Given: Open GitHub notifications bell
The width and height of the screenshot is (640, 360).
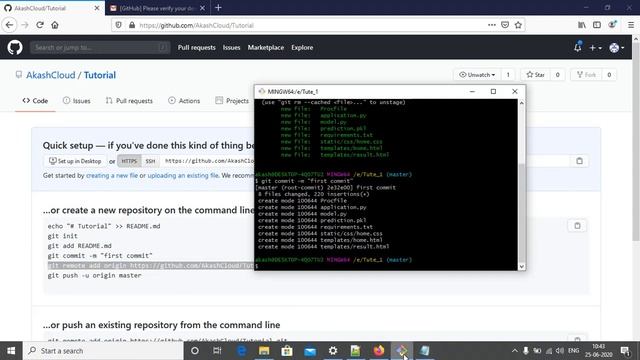Looking at the screenshot, I should [578, 47].
